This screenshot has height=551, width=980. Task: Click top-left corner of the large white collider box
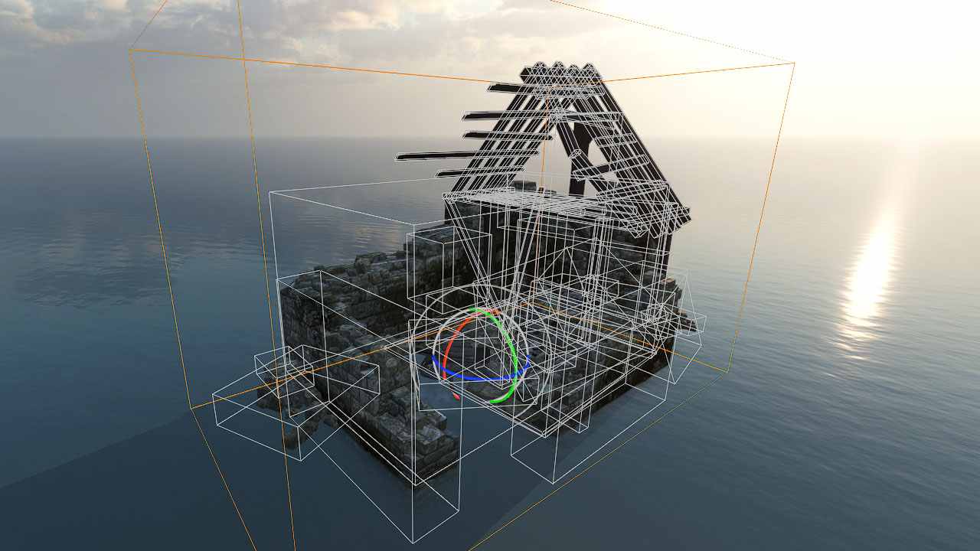pyautogui.click(x=269, y=192)
